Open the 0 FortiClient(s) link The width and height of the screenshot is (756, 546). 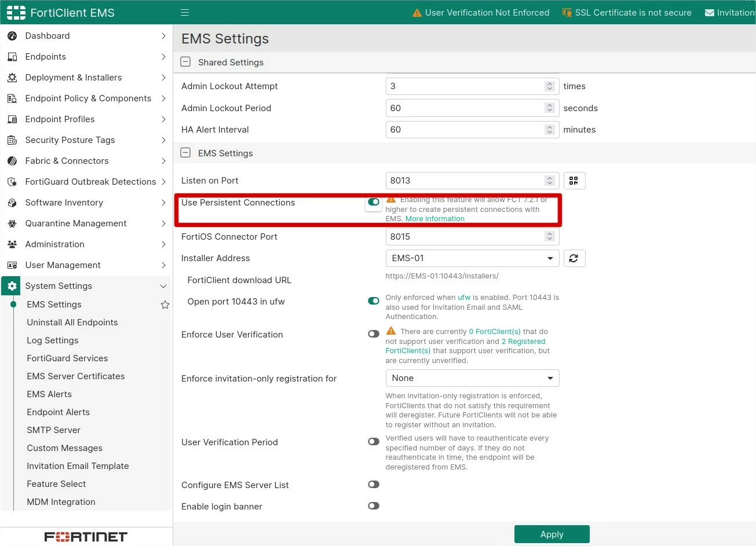[495, 332]
